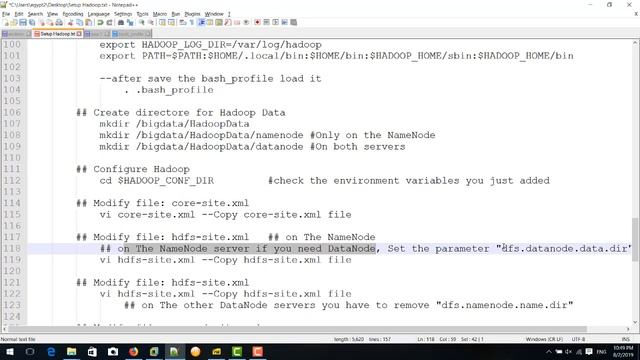Open the Run menu
The height and width of the screenshot is (360, 640).
tap(176, 14)
